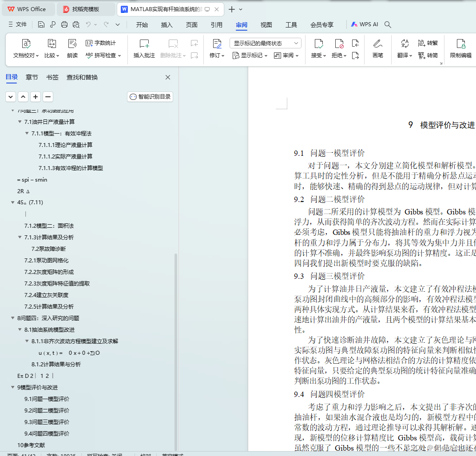Click the Redo arrow icon
This screenshot has width=476, height=456.
pos(106,24)
